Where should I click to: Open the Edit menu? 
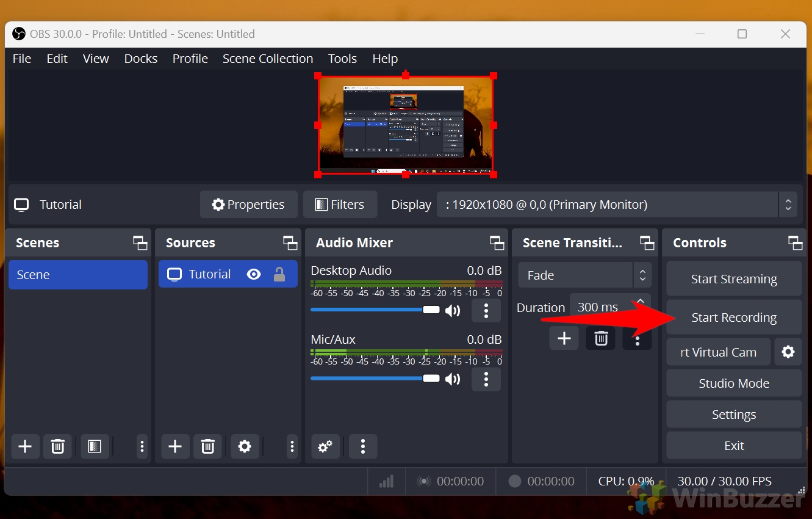click(57, 59)
